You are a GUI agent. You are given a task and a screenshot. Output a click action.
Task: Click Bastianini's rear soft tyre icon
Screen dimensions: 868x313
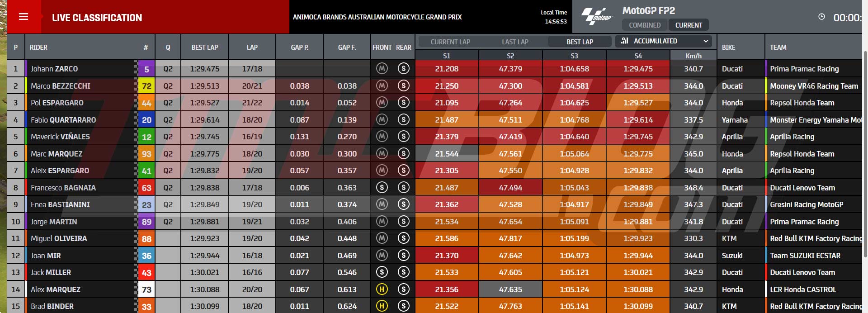[404, 204]
